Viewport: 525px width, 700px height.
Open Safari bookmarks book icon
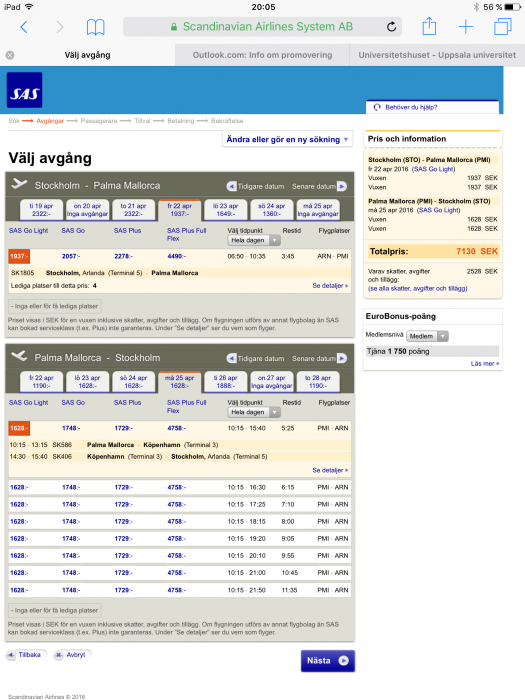pos(96,27)
